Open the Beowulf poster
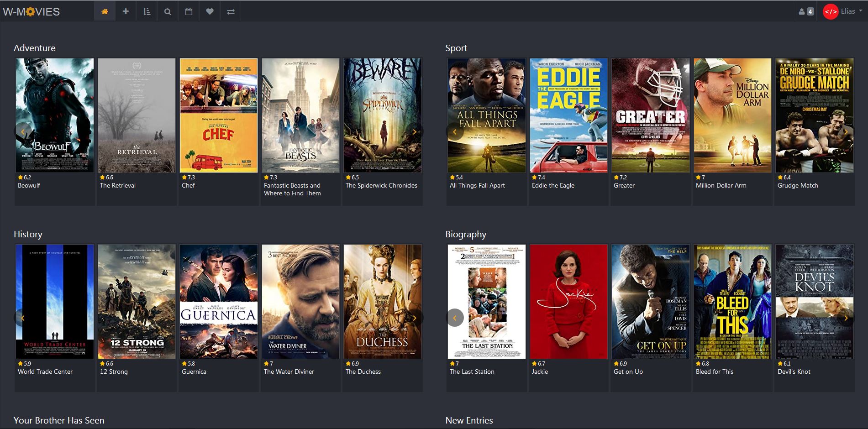Screen dimensions: 868x429 (x=55, y=115)
